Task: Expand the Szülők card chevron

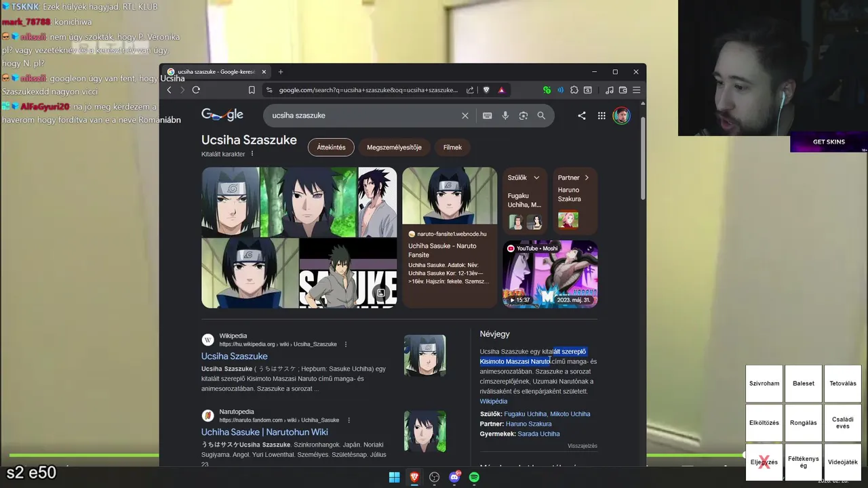Action: 536,178
